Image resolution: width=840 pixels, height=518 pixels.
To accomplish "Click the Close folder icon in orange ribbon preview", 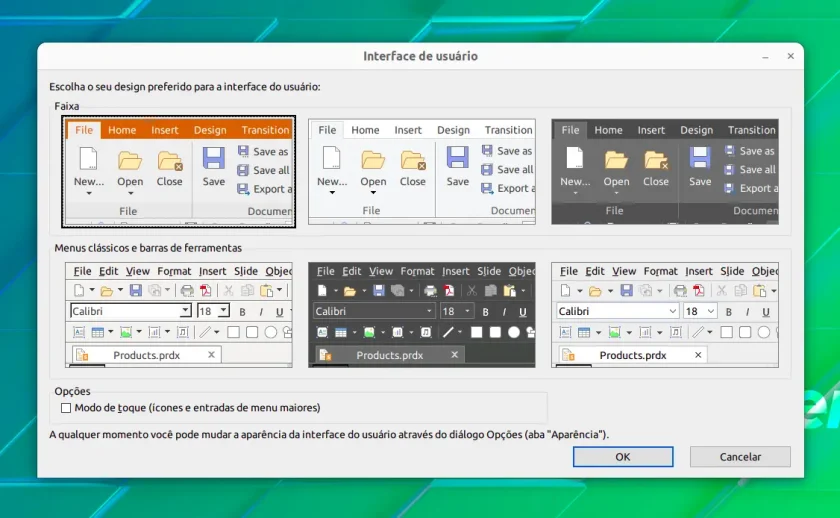I will pyautogui.click(x=170, y=161).
